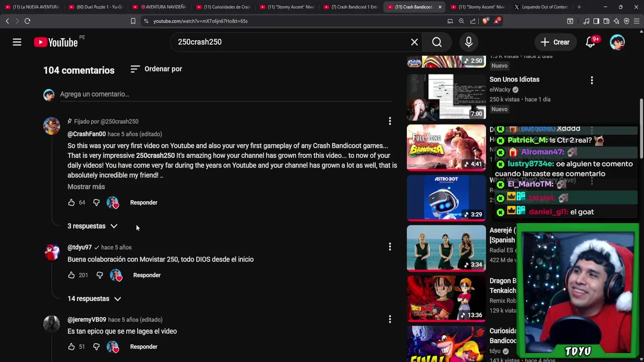Screen dimensions: 644x362
Task: Open the browser main menu
Action: pos(636,21)
